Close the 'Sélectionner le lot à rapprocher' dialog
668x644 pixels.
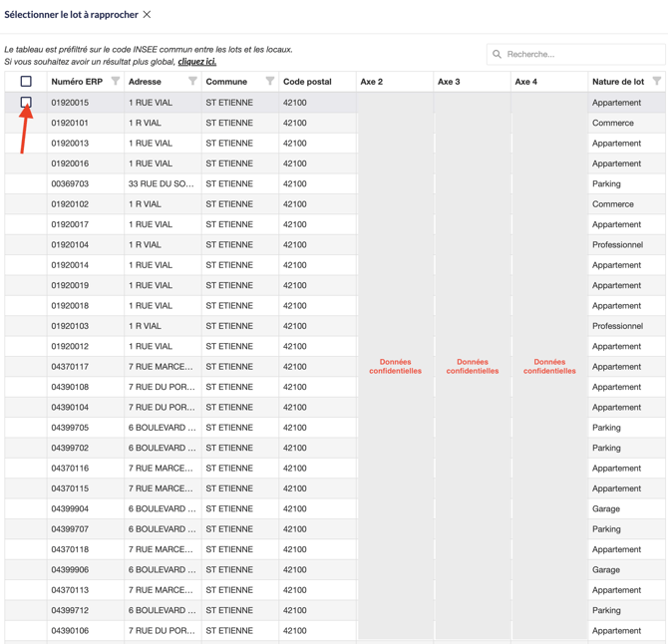(147, 15)
